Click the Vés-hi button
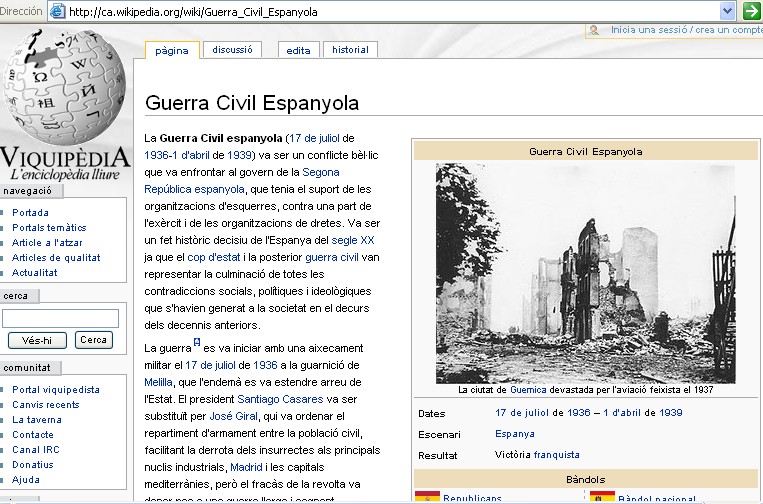This screenshot has width=763, height=504. 37,341
